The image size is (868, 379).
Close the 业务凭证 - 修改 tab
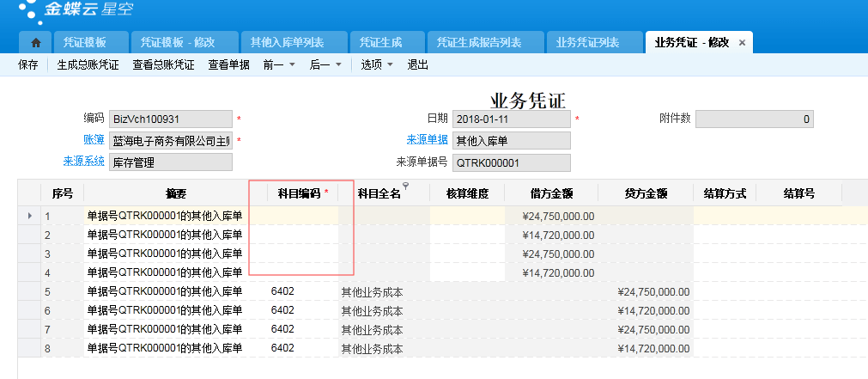(743, 42)
